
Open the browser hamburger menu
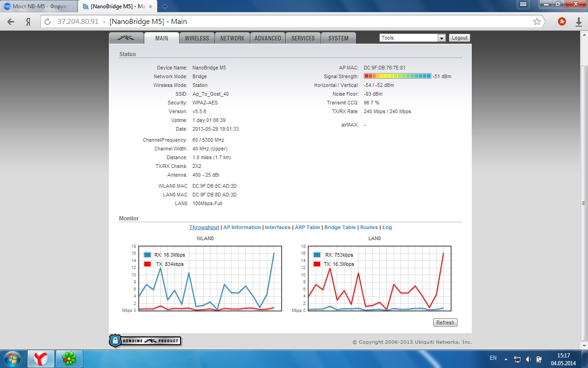coord(523,4)
